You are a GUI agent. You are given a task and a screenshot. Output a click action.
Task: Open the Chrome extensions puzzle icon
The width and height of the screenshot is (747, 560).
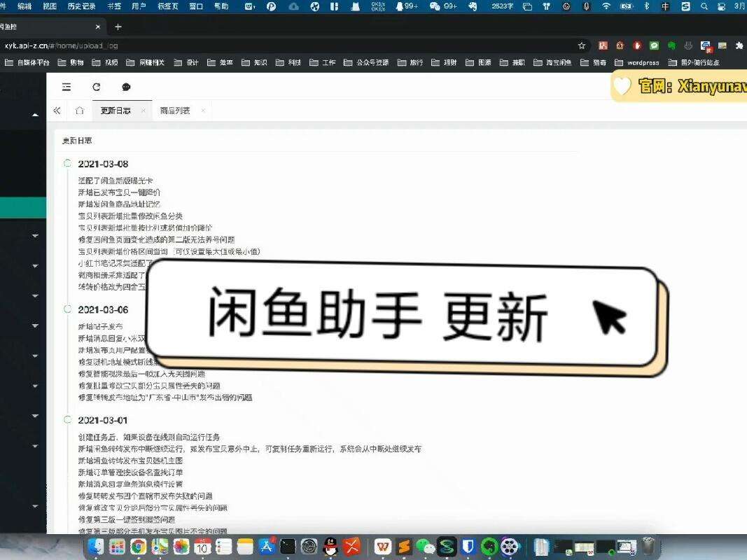click(x=739, y=45)
